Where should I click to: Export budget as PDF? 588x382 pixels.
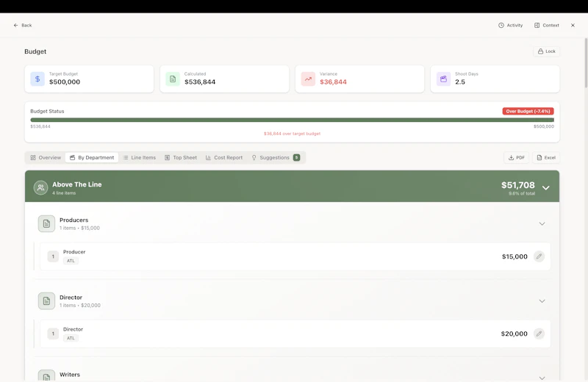(517, 157)
